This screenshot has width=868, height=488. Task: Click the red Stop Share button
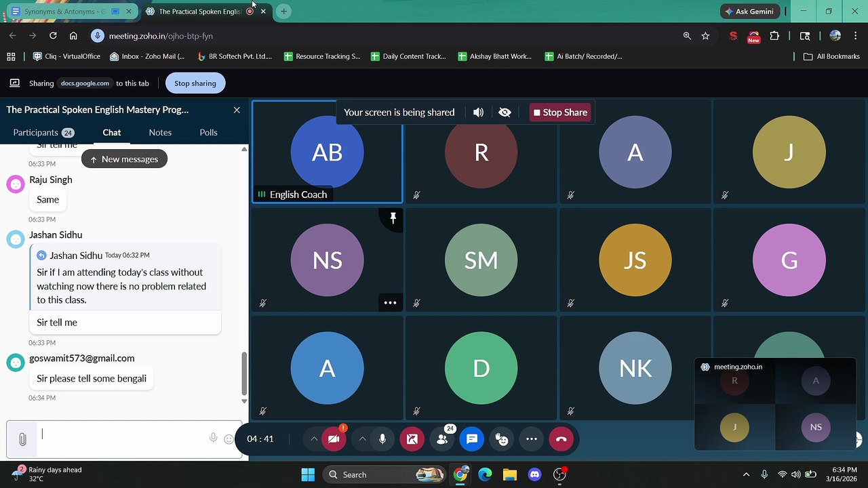[x=560, y=113]
